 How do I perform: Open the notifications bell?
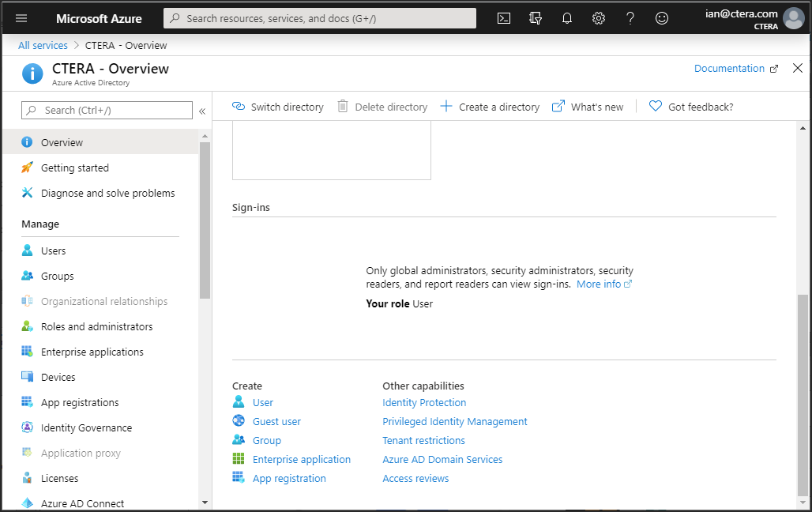click(567, 18)
